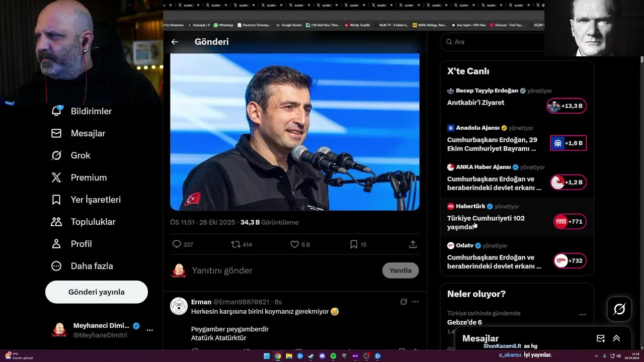Open the Ana Sayfa • HBO Max bookmark
The width and height of the screenshot is (644, 362).
(468, 25)
